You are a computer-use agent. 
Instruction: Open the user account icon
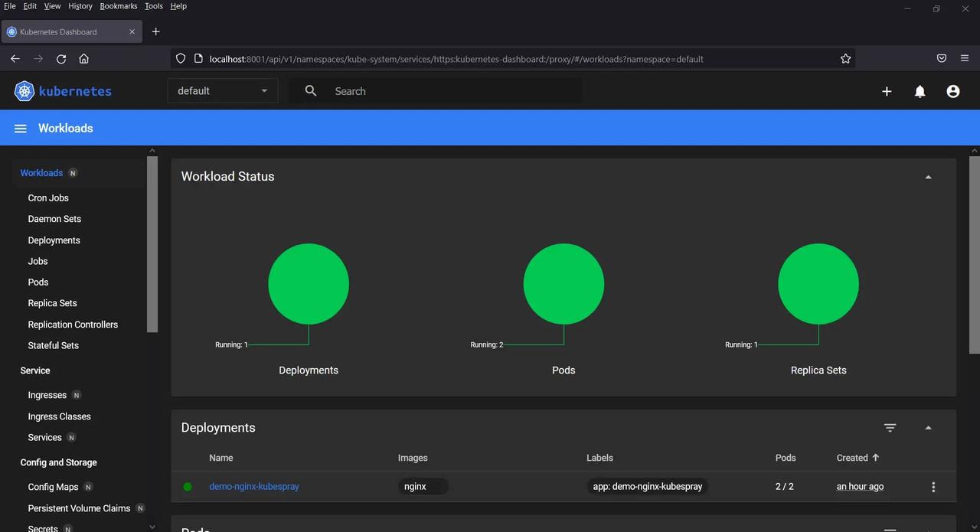tap(952, 91)
